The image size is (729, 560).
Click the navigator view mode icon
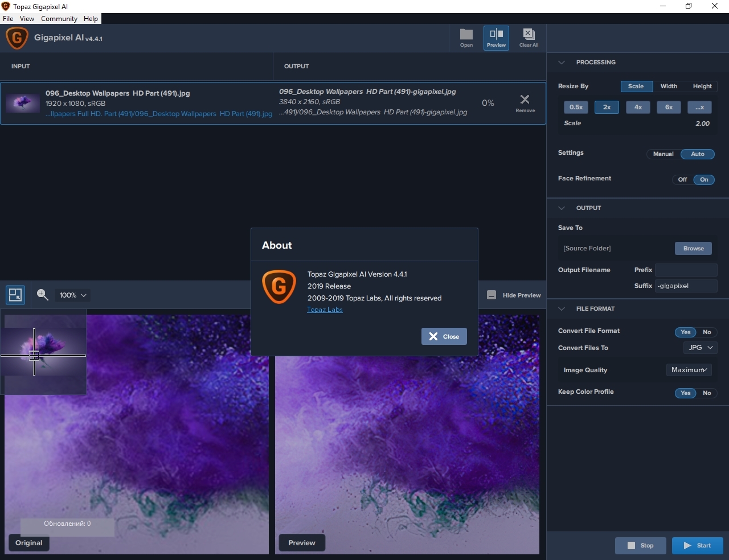point(15,295)
